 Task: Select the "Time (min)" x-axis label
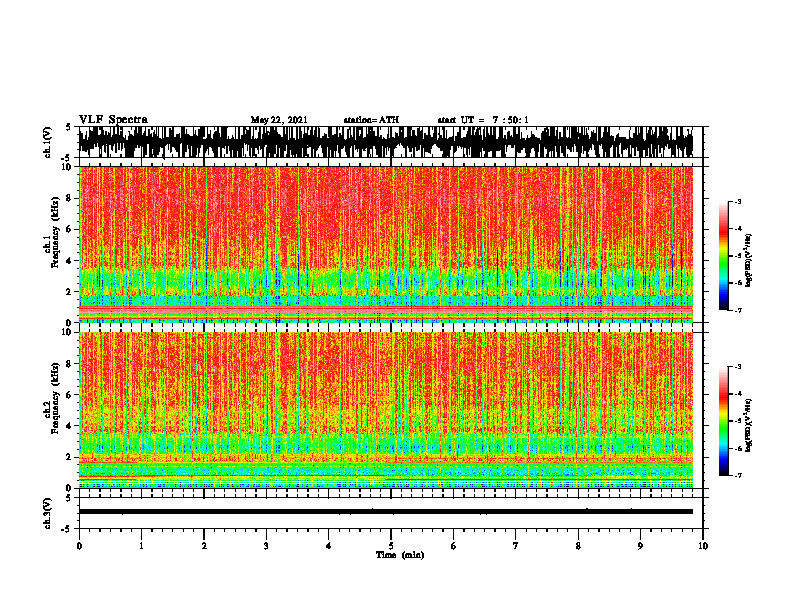400,555
